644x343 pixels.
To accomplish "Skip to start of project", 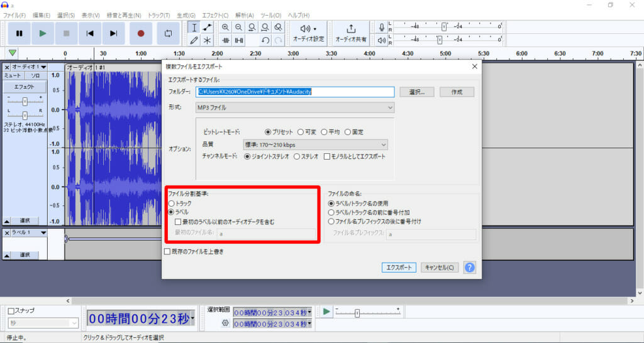I will pos(90,34).
